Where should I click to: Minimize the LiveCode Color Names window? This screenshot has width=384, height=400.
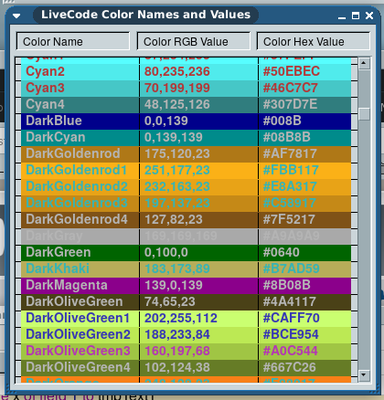pos(342,16)
